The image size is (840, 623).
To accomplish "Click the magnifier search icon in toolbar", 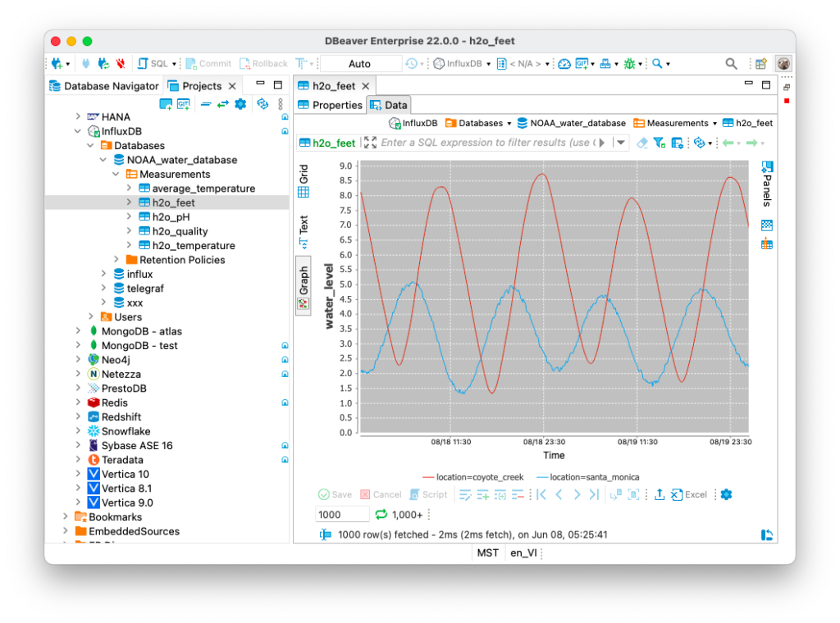I will (731, 64).
